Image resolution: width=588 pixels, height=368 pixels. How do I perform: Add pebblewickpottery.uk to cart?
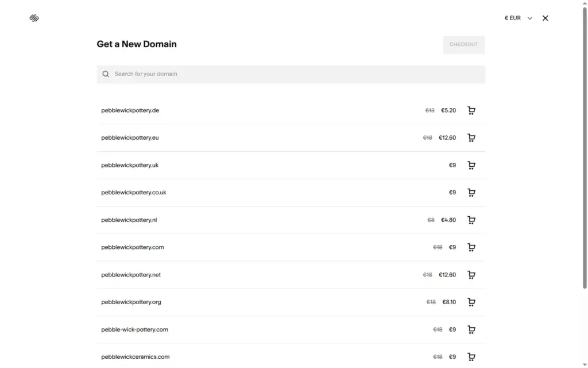point(471,165)
